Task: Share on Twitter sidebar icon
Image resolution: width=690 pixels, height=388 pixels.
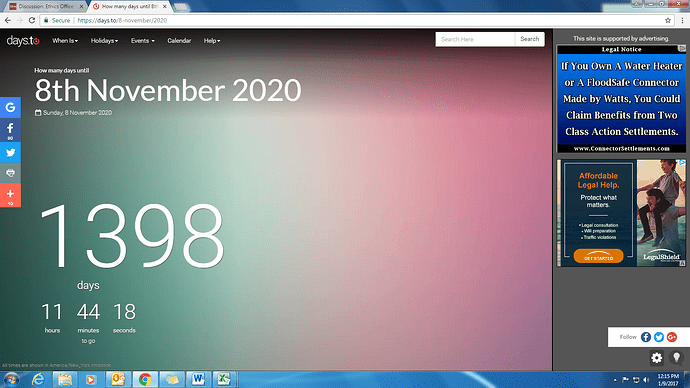Action: click(x=10, y=153)
